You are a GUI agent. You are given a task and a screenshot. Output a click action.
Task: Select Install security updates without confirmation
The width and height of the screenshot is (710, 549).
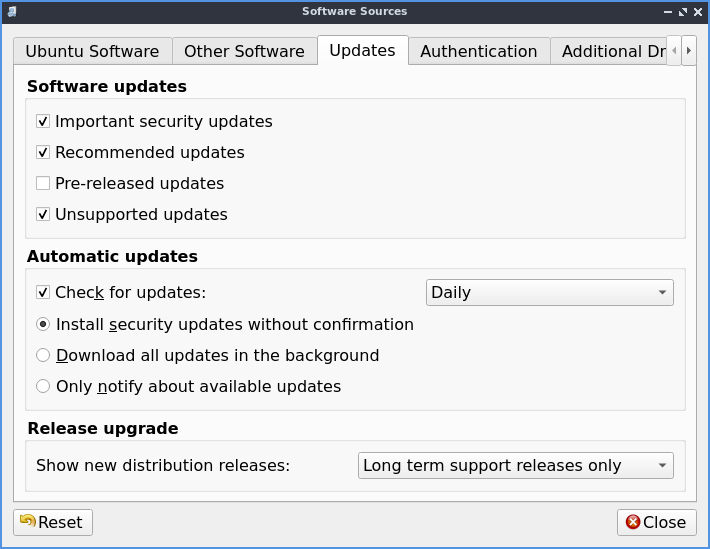click(x=43, y=324)
